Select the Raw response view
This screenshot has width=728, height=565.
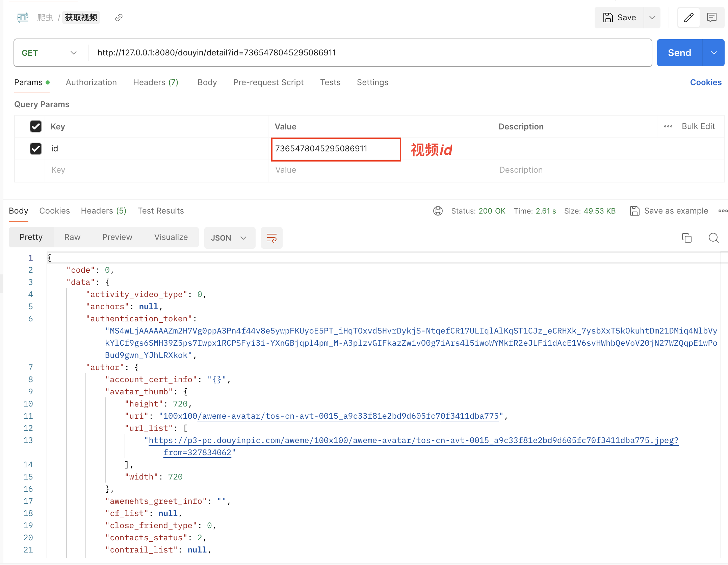point(72,237)
